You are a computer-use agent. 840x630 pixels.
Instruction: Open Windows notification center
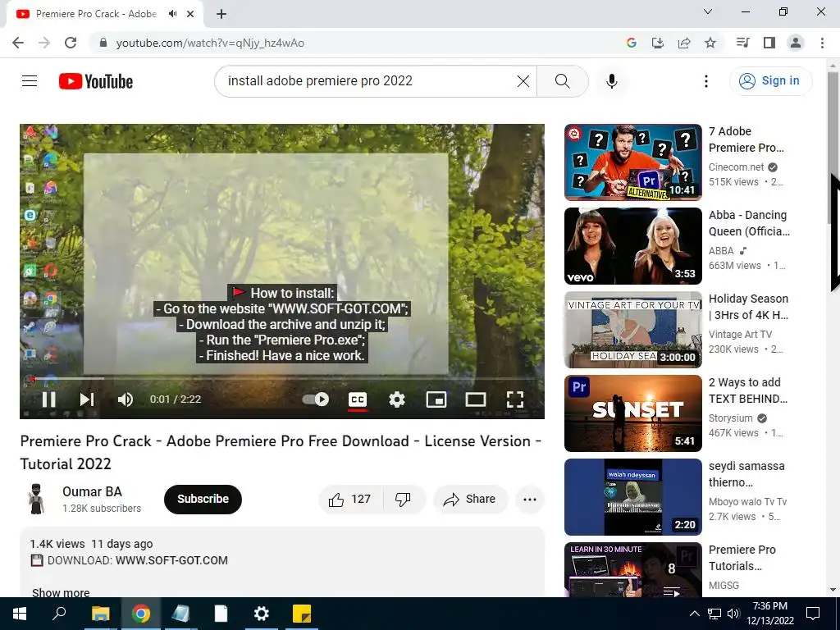coord(813,614)
